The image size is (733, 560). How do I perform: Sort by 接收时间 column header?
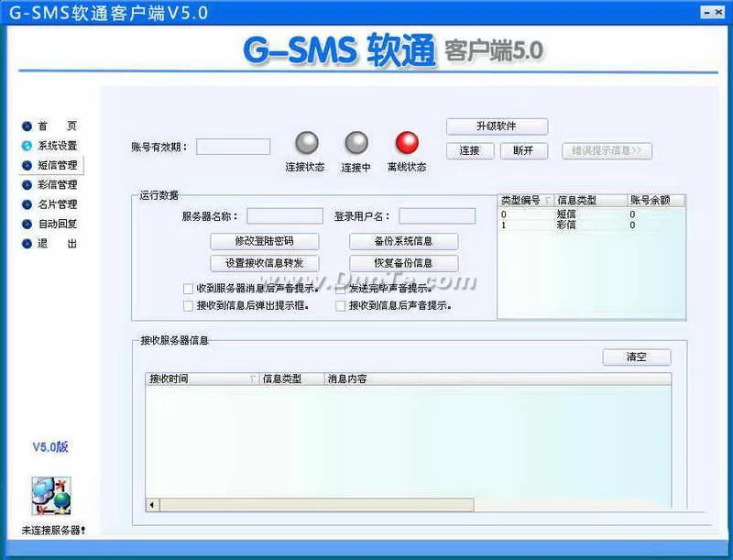click(x=202, y=379)
